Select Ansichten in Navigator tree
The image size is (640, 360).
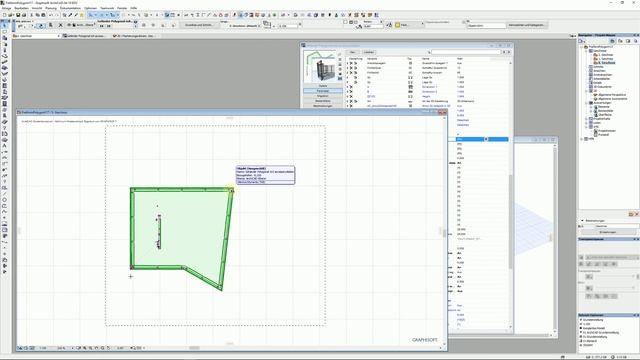599,71
